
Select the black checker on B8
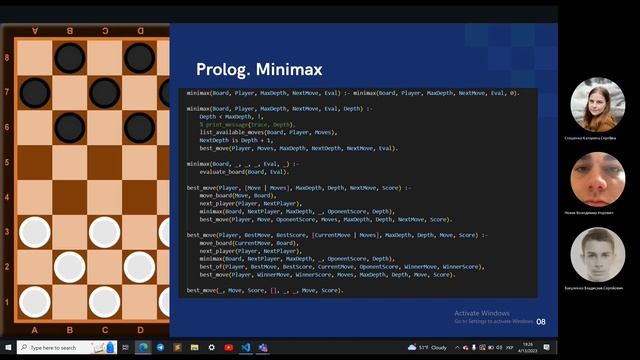point(70,58)
